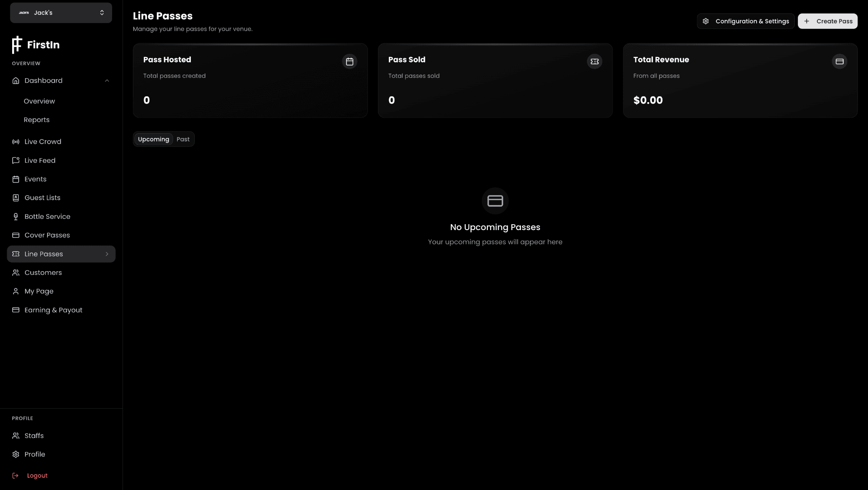Select the Guest Lists icon
This screenshot has width=868, height=490.
pos(15,198)
